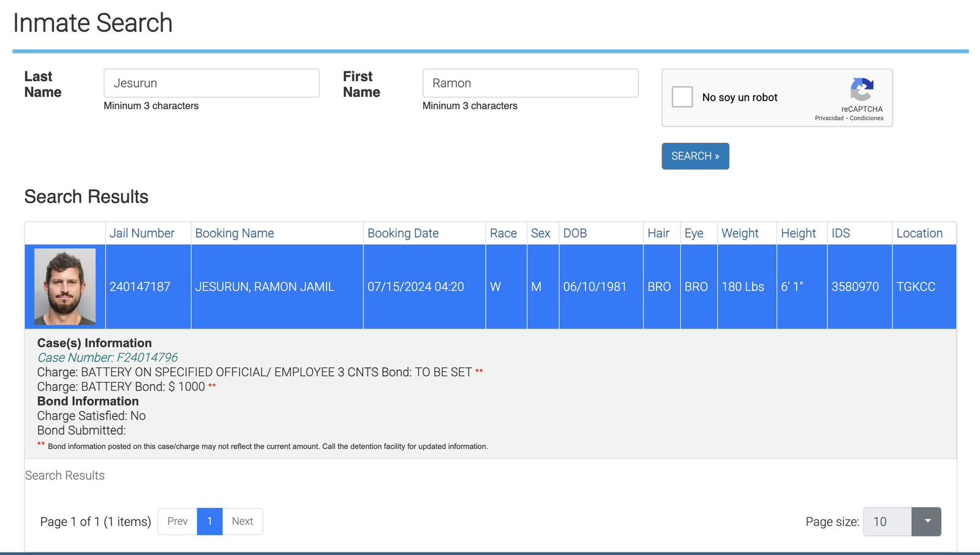
Task: Open Case Number F24014796 link
Action: point(108,358)
